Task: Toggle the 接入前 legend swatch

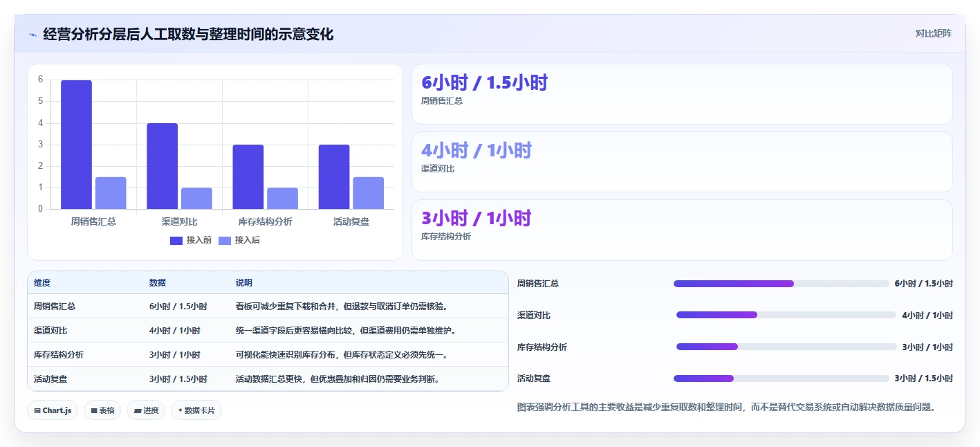Action: 176,240
